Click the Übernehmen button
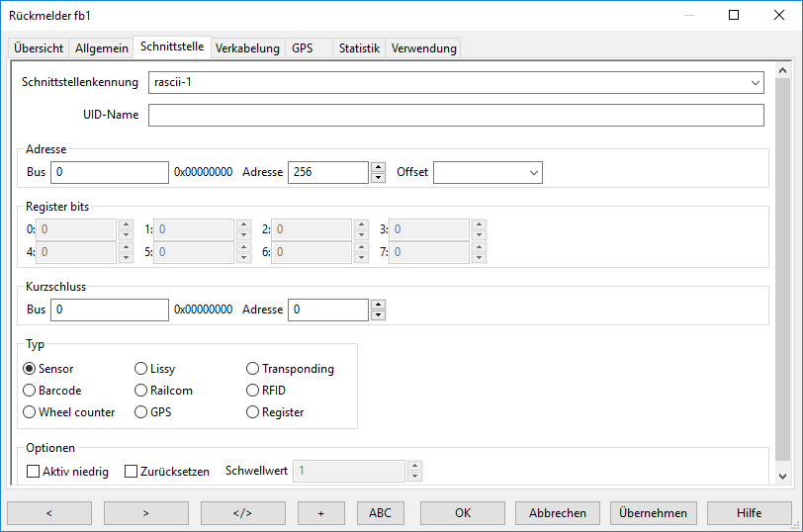 point(654,513)
